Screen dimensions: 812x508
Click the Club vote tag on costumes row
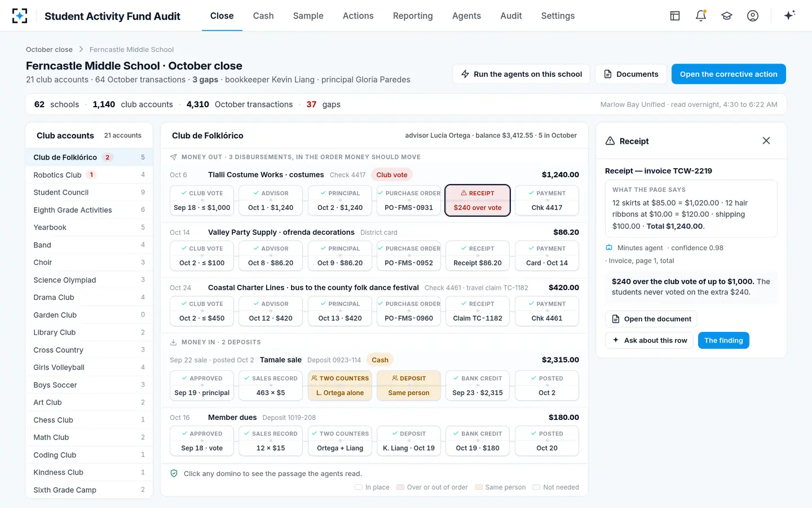coord(392,175)
